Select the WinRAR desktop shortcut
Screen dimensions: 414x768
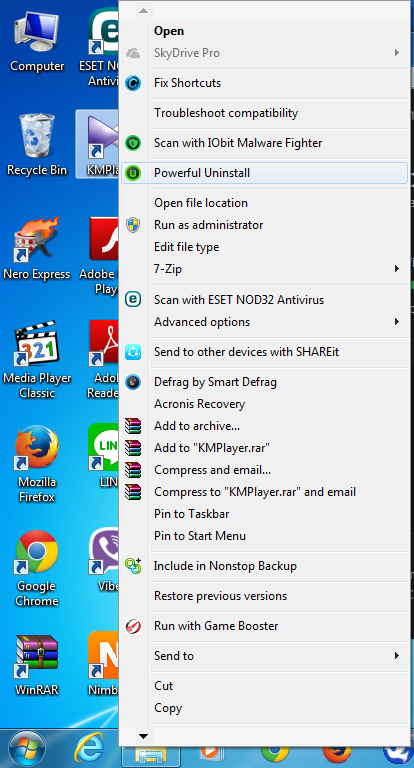tap(37, 666)
